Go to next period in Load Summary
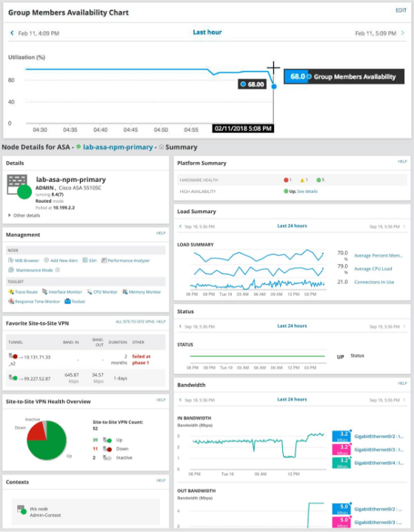Viewport: 414px width, 532px height. pyautogui.click(x=404, y=226)
